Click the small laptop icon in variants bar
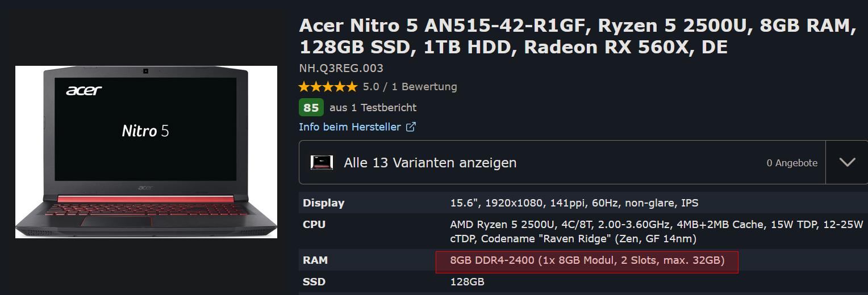Image resolution: width=868 pixels, height=295 pixels. point(322,163)
